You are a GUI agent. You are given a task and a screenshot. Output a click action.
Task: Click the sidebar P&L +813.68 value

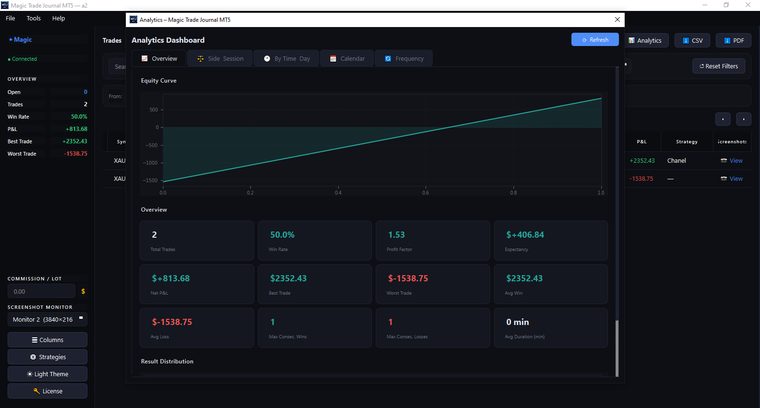pyautogui.click(x=77, y=129)
